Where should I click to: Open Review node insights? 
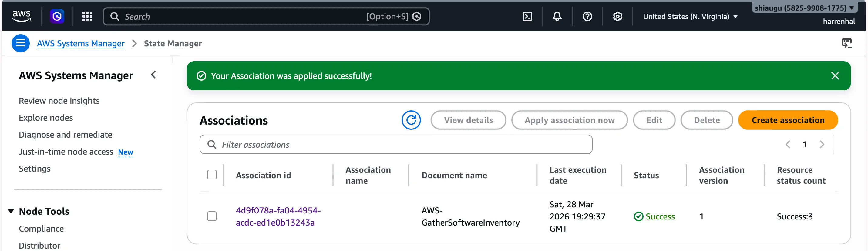point(59,101)
